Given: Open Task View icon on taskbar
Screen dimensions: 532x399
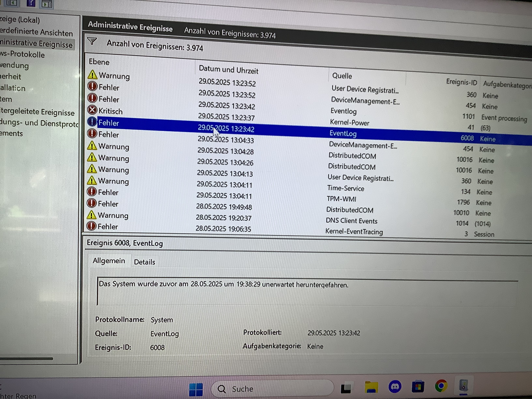Looking at the screenshot, I should (x=346, y=388).
